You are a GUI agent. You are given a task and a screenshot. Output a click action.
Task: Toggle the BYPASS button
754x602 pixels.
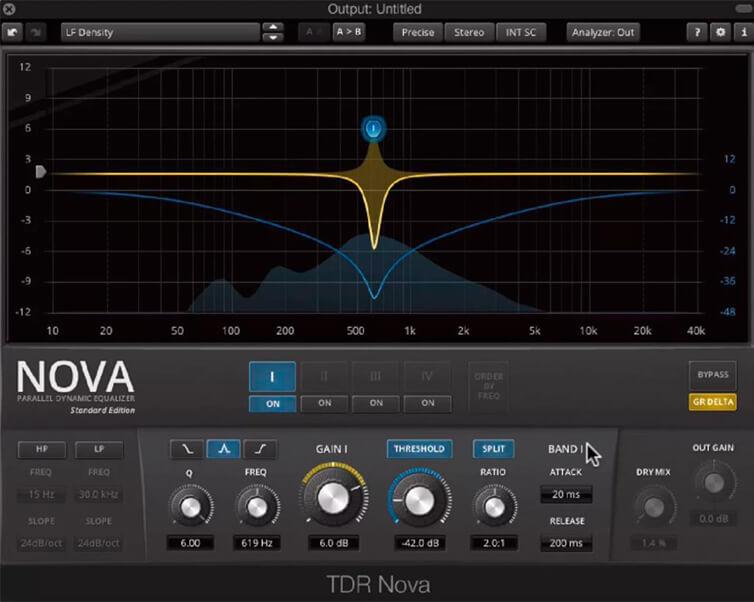point(713,375)
